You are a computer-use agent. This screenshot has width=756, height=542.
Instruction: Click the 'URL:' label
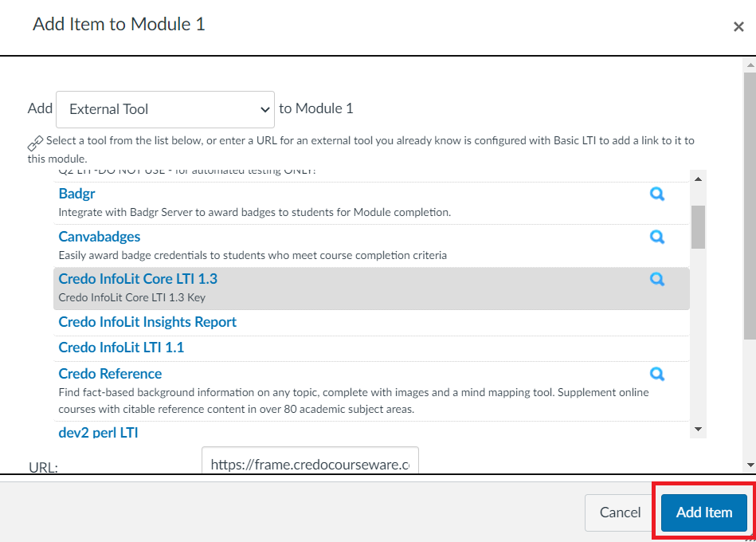point(43,467)
